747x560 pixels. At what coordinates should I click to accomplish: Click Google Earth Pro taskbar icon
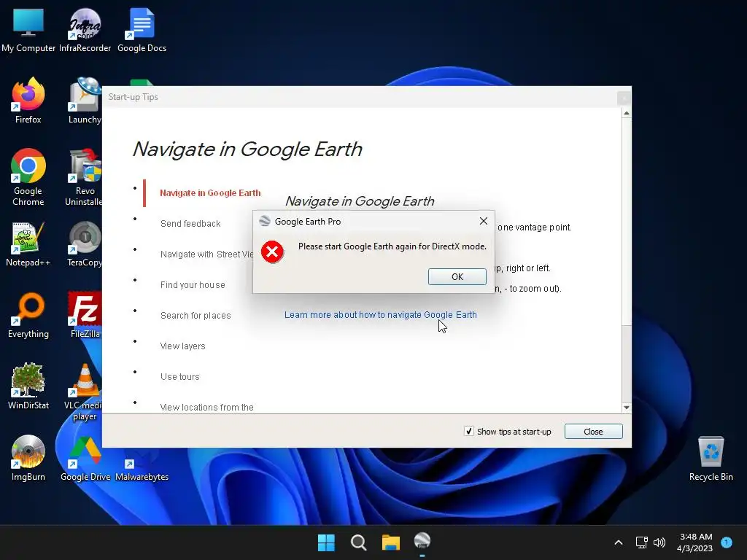[x=422, y=542]
